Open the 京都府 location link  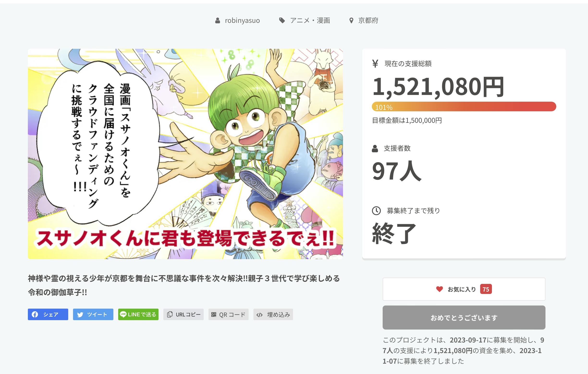click(368, 20)
